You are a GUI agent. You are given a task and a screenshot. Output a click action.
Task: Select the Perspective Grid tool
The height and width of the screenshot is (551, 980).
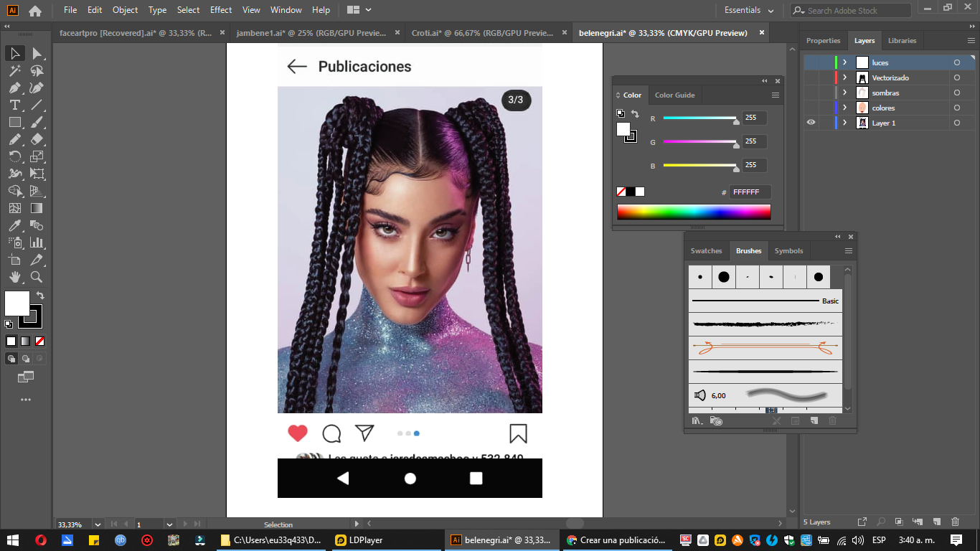(x=37, y=191)
